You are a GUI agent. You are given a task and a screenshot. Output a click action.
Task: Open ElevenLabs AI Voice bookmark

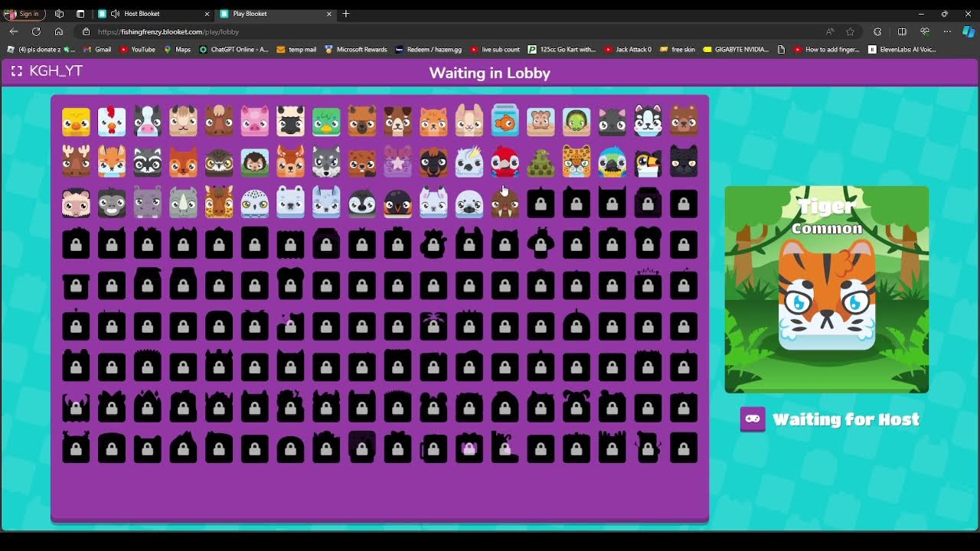coord(902,50)
